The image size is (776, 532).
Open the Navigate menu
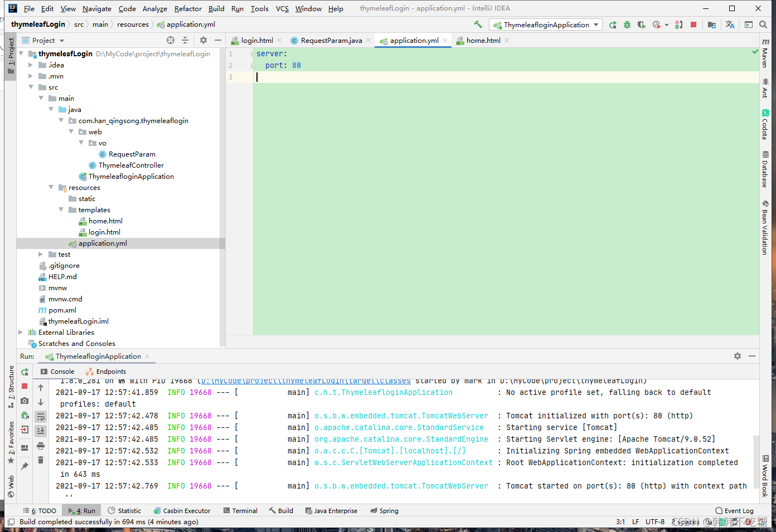[x=97, y=8]
